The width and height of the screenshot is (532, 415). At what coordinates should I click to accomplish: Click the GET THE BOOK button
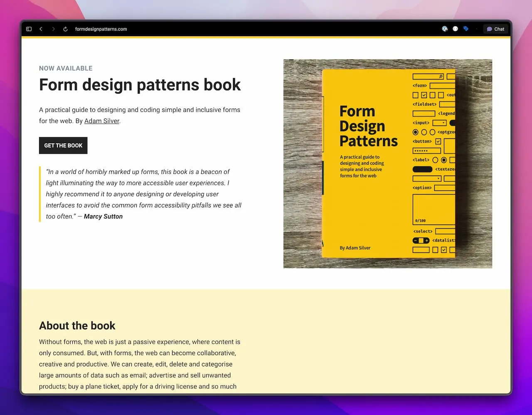coord(63,146)
